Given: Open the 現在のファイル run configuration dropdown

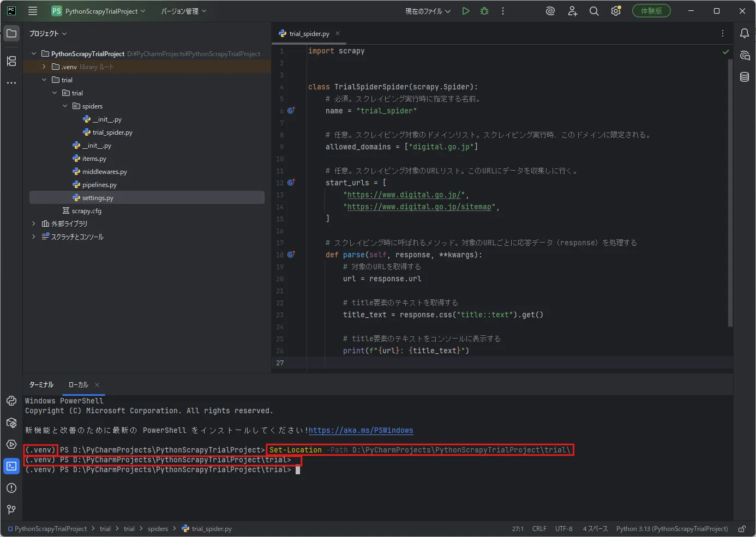Looking at the screenshot, I should [428, 11].
